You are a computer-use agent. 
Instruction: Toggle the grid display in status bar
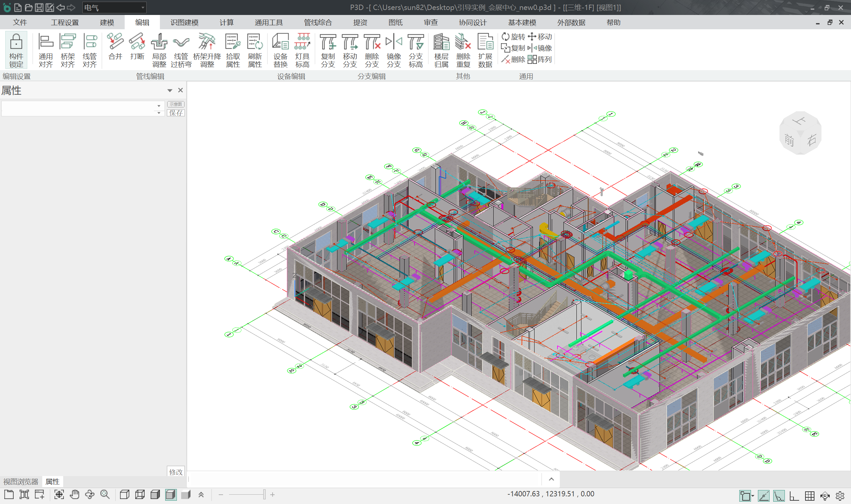tap(809, 496)
